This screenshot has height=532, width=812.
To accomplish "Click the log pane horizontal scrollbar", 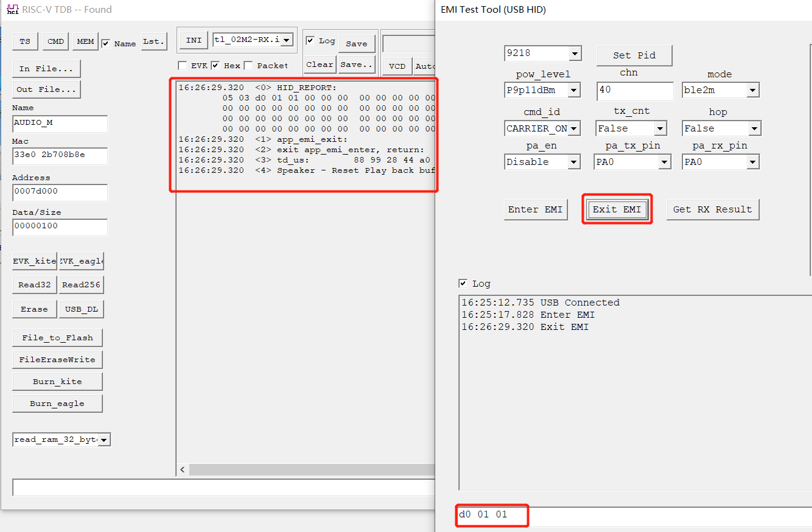I will coord(310,470).
